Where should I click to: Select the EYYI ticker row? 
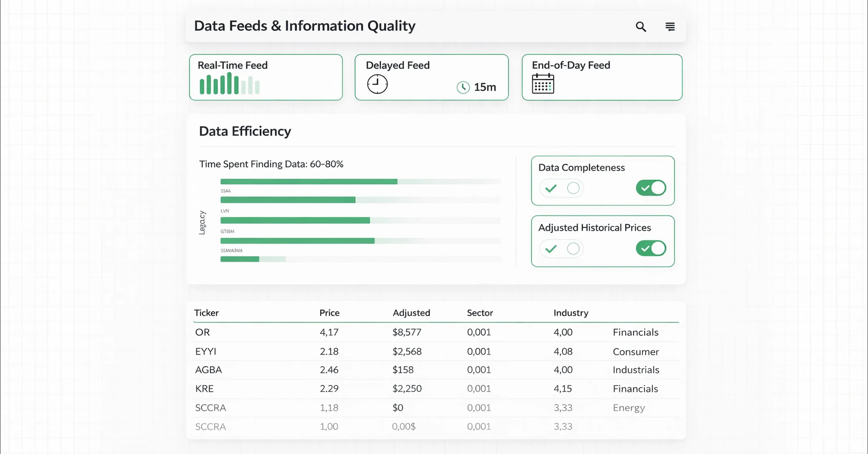tap(436, 352)
